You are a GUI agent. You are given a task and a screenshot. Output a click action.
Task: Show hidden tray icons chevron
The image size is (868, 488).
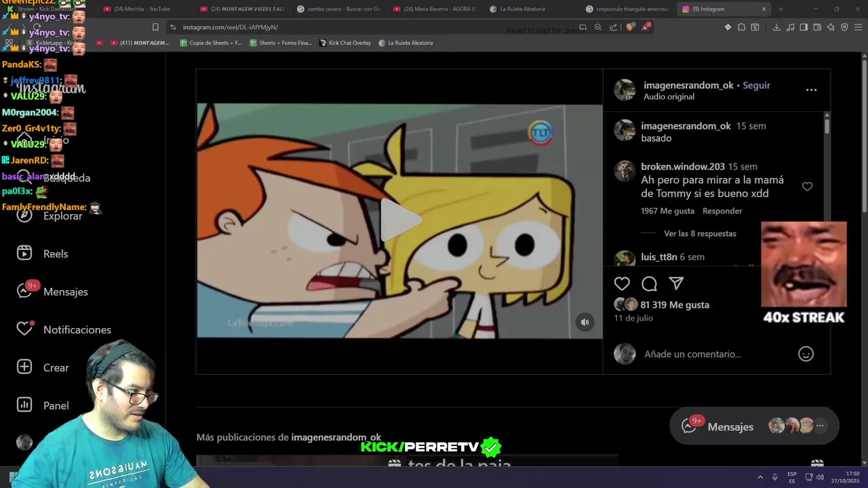[x=760, y=477]
